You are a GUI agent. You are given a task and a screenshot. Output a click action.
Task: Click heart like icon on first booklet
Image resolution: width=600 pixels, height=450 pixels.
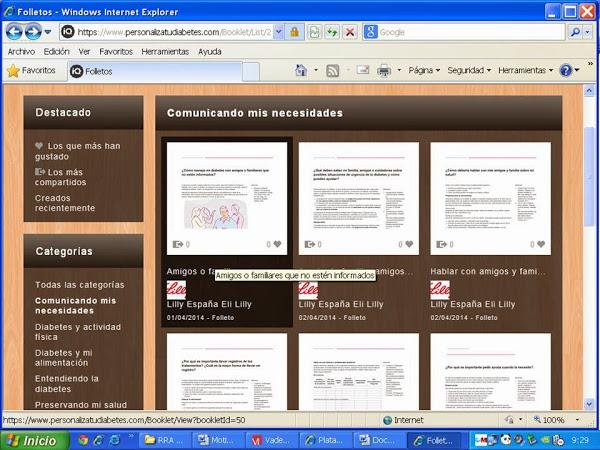click(278, 244)
